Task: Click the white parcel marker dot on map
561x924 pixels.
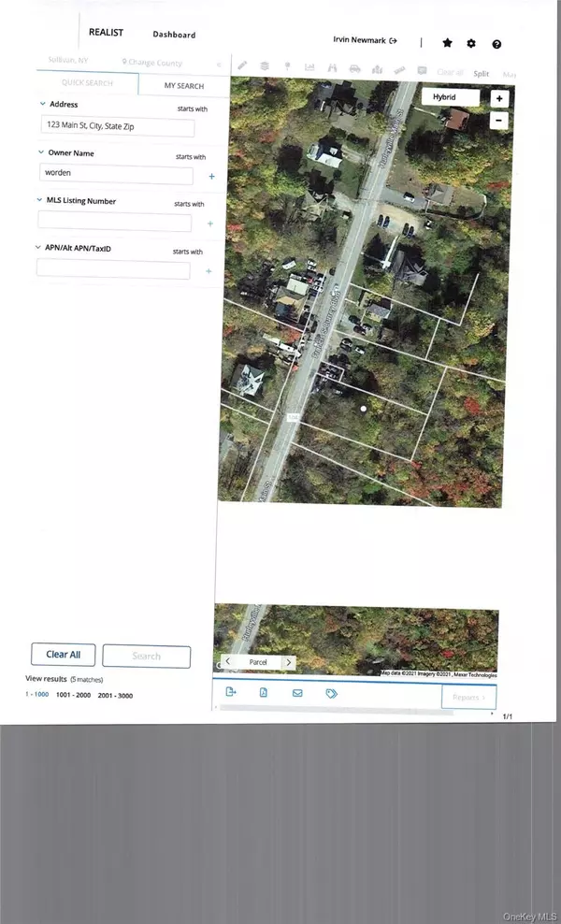Action: tap(364, 409)
